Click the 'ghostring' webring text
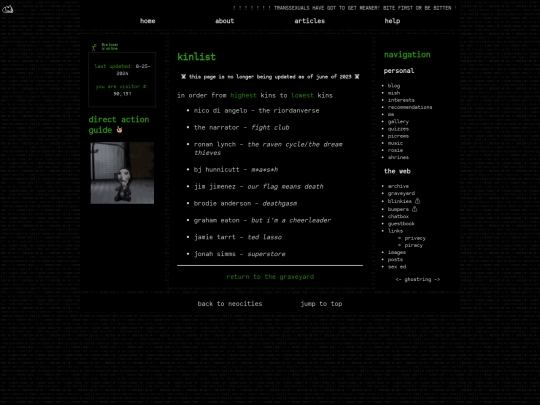The width and height of the screenshot is (540, 405). click(418, 279)
